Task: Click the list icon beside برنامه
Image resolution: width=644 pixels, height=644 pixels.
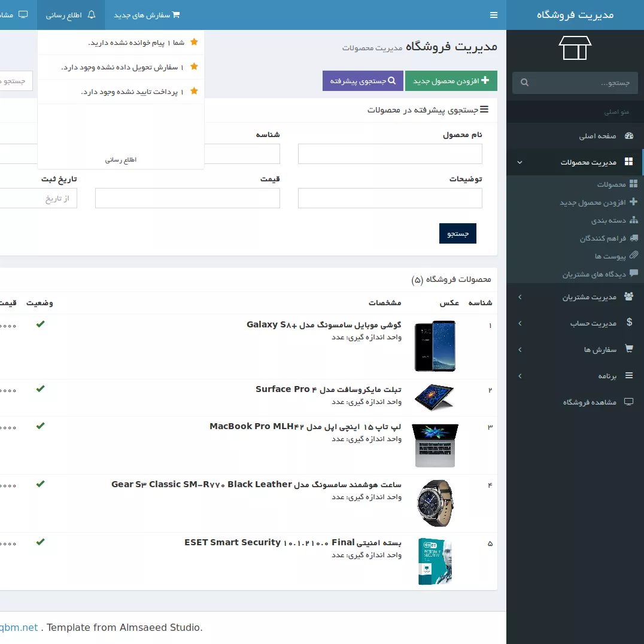Action: pos(629,375)
